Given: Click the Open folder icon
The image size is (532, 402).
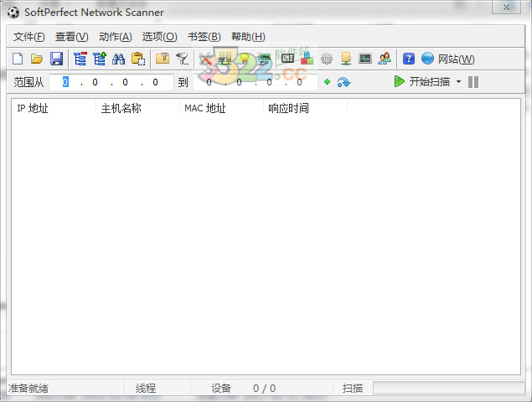Looking at the screenshot, I should click(37, 59).
